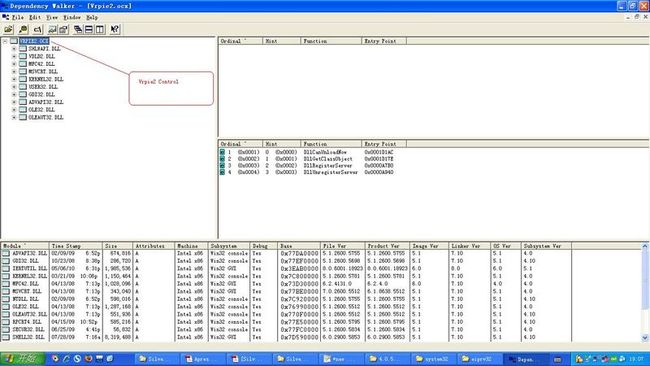Select GDI32.DLL label in the module tree
Viewport: 650px width, 366px height.
[x=41, y=95]
